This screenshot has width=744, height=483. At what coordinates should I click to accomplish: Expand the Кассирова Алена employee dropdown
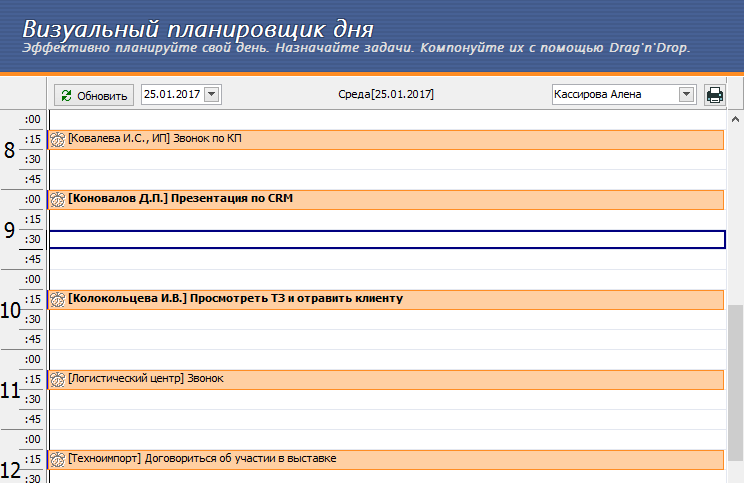pyautogui.click(x=686, y=94)
